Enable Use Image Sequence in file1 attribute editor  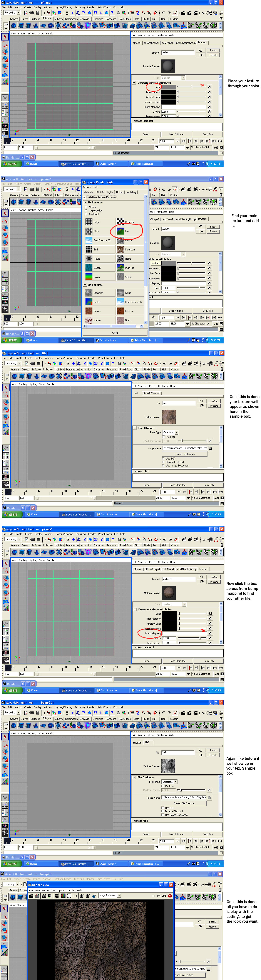click(163, 465)
